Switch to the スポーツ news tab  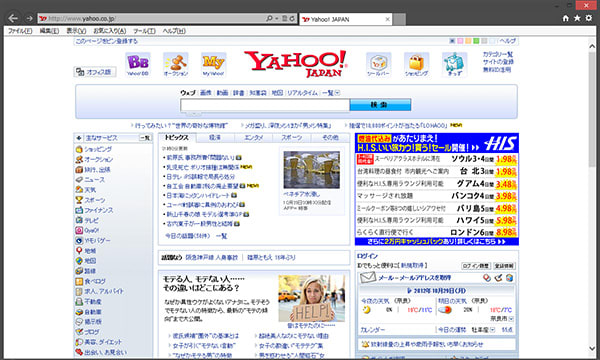point(292,137)
